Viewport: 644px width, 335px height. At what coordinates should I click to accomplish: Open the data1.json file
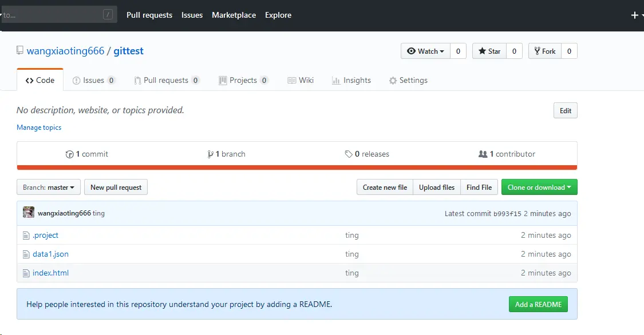tap(50, 254)
